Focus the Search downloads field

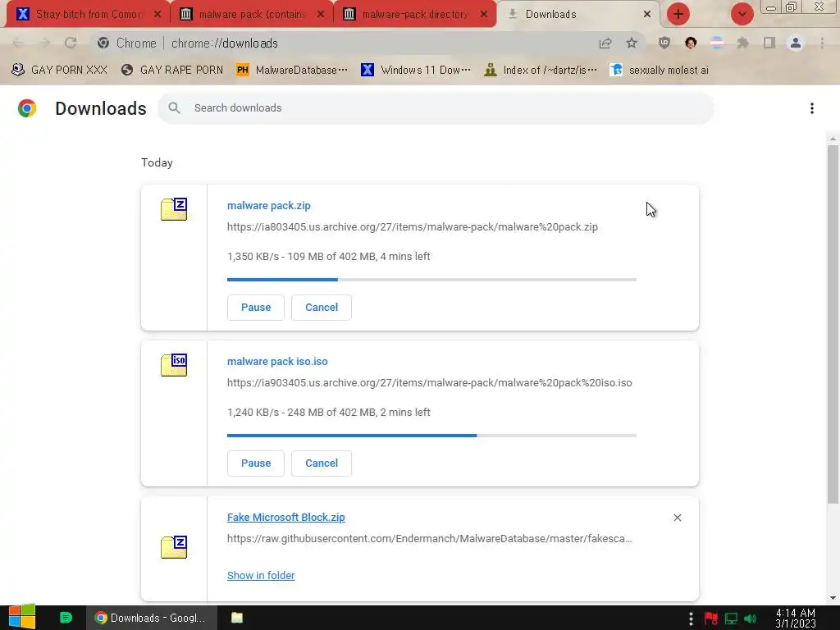436,107
